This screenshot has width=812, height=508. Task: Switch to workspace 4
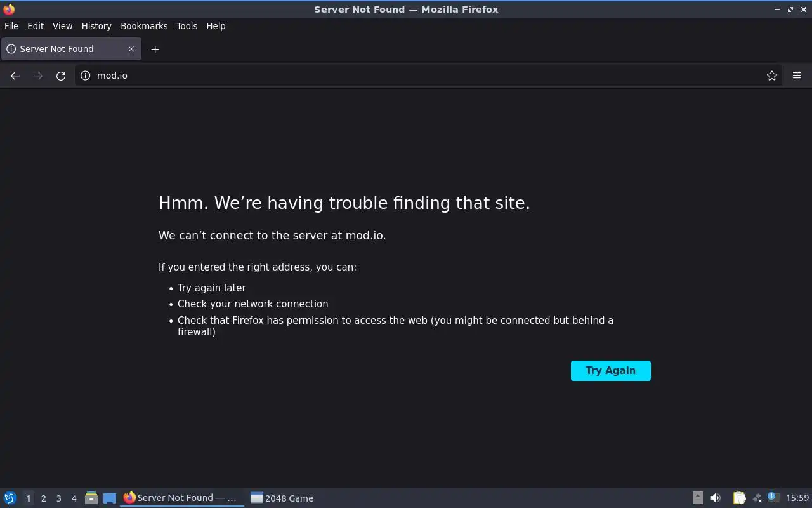click(74, 498)
